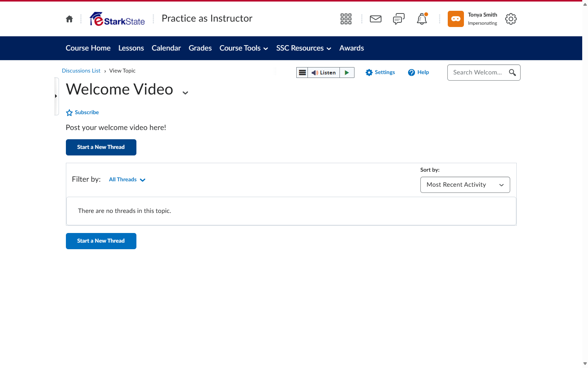Click 'There are no threads in this topic.' text
This screenshot has width=588, height=368.
[124, 211]
